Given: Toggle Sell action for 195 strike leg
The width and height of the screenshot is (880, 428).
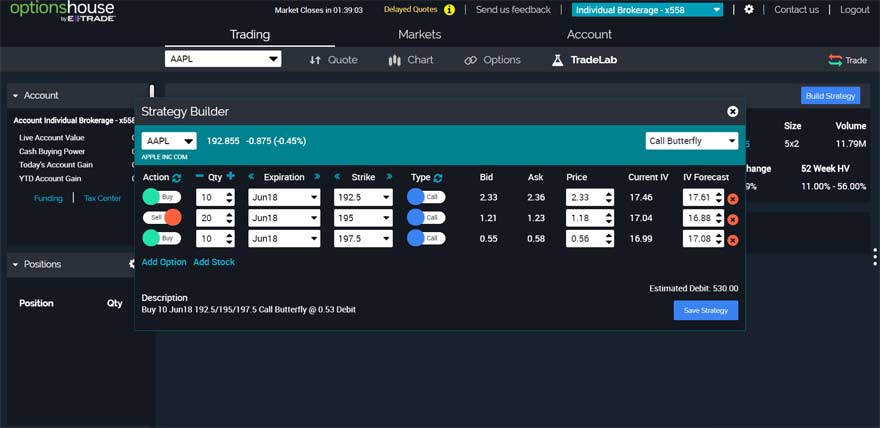Looking at the screenshot, I should (x=162, y=218).
